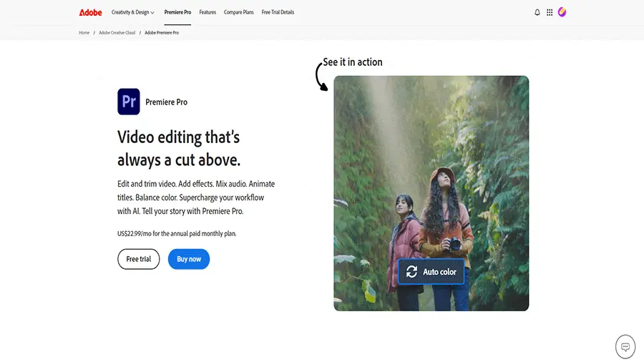
Task: Open the profile avatar menu
Action: (x=562, y=12)
